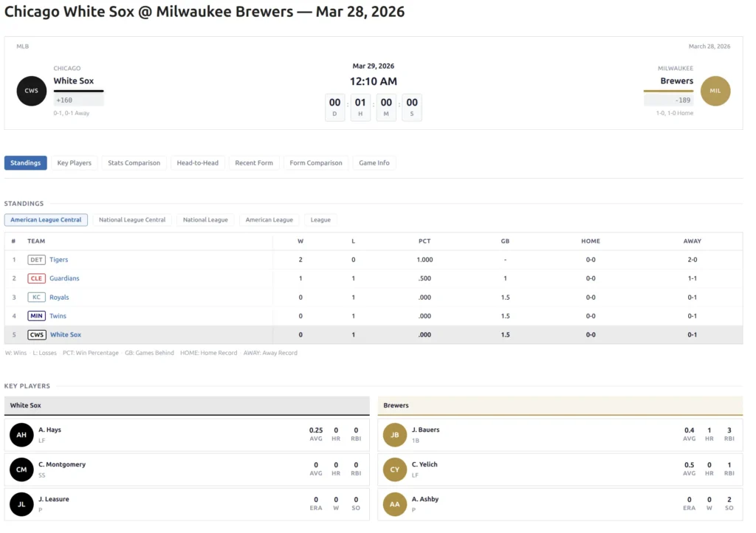The image size is (756, 533).
Task: Click the HOME column header
Action: (x=591, y=241)
